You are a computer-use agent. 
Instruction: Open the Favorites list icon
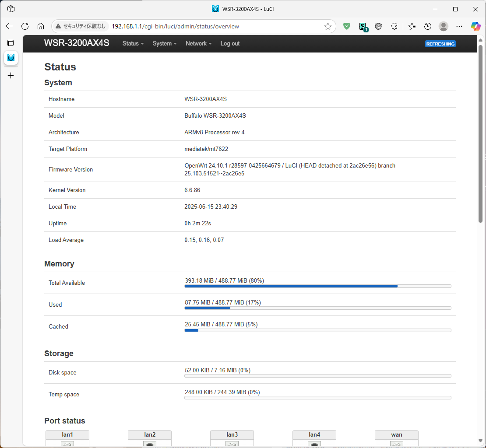[x=412, y=26]
